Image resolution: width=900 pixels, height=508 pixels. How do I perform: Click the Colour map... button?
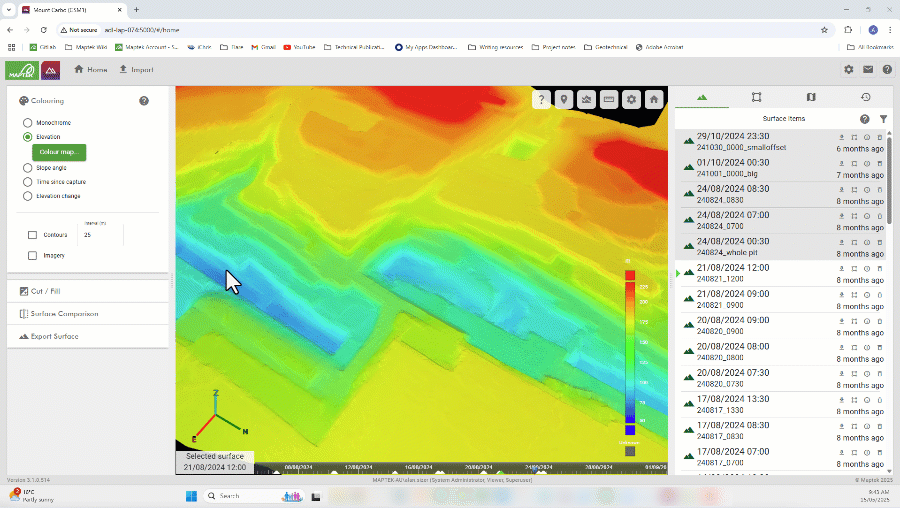59,152
